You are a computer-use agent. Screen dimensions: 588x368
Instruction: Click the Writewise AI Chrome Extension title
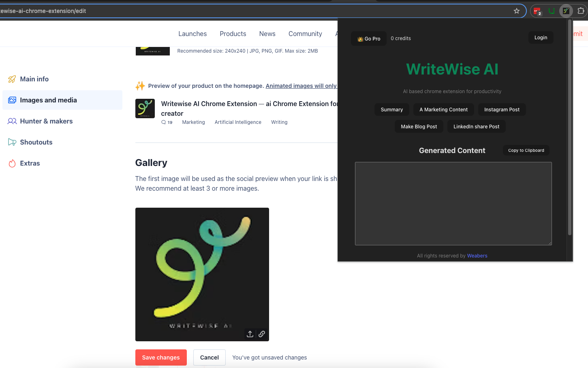click(209, 104)
